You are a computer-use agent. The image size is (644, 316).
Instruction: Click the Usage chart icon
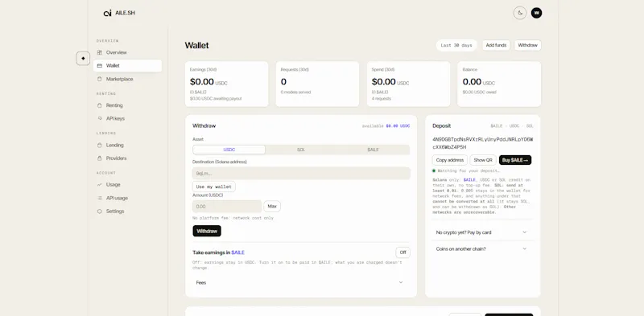99,185
